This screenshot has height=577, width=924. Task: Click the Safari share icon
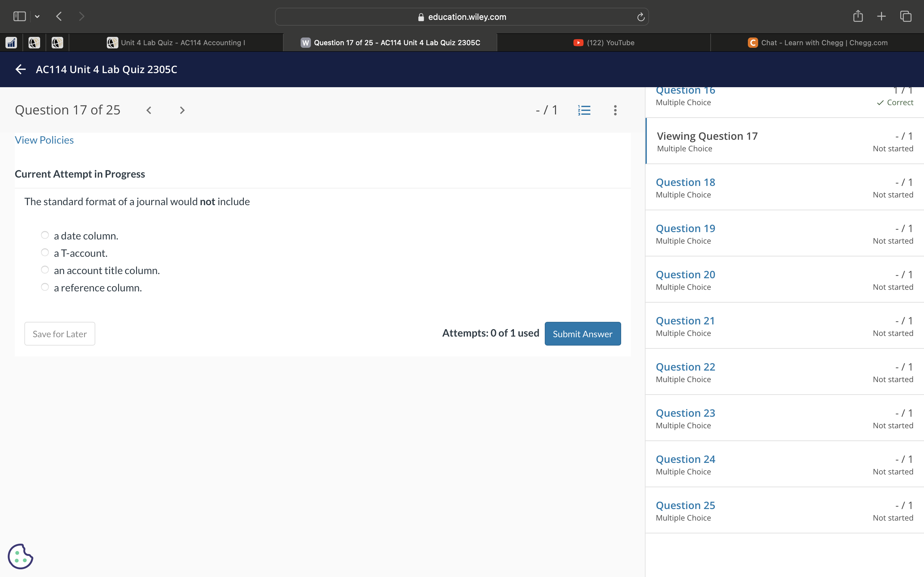[x=858, y=16]
